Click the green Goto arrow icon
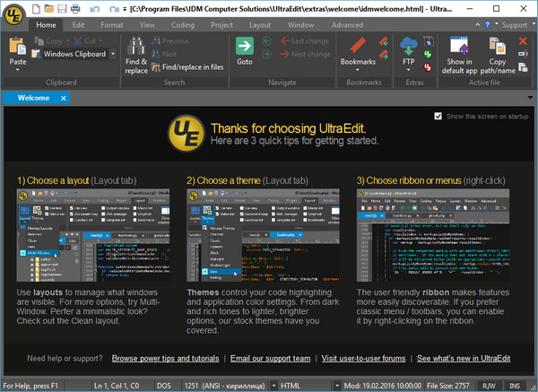Viewport: 538px width, 392px height. point(244,45)
